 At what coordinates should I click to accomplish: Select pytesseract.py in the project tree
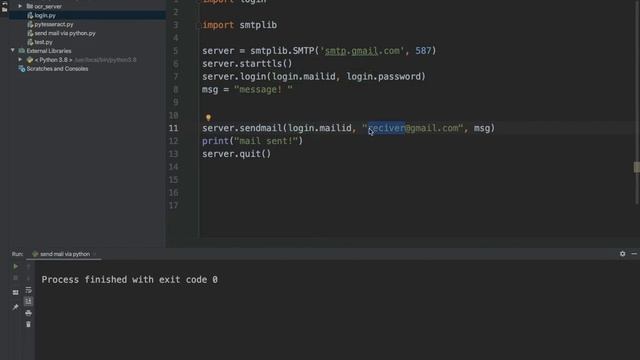[x=54, y=24]
